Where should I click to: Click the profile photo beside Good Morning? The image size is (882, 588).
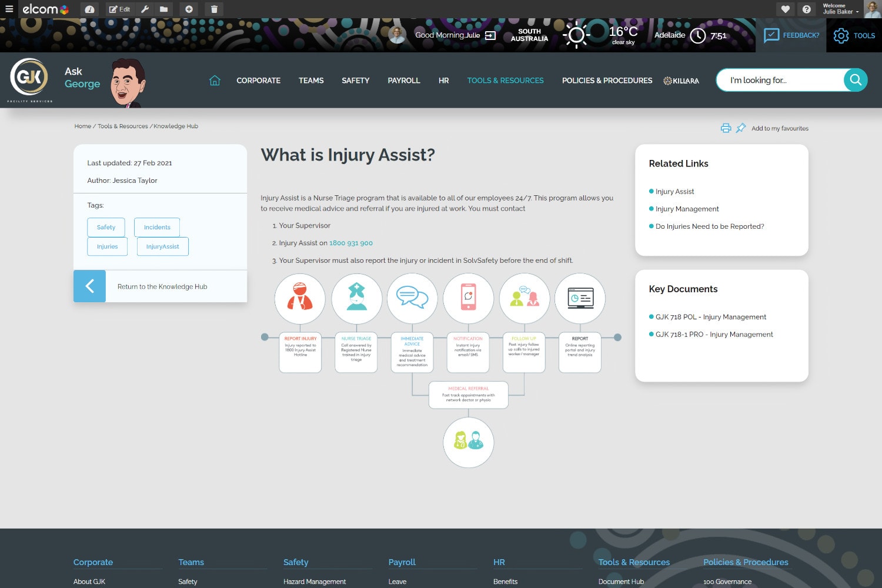pyautogui.click(x=397, y=35)
